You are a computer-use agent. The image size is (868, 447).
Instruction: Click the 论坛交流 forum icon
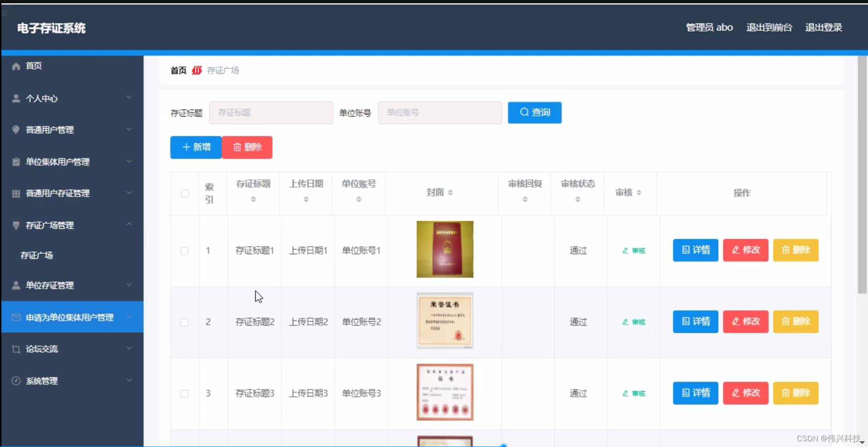coord(15,349)
